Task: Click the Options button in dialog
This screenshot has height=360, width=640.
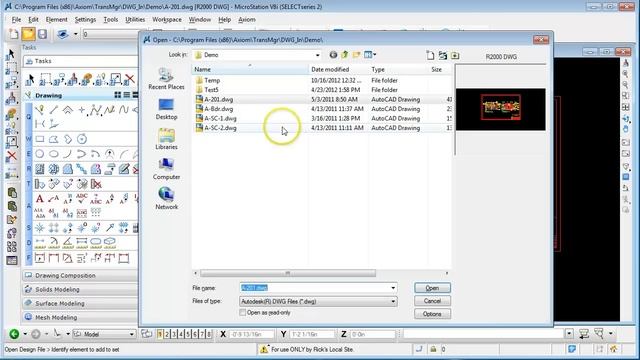Action: pos(432,314)
